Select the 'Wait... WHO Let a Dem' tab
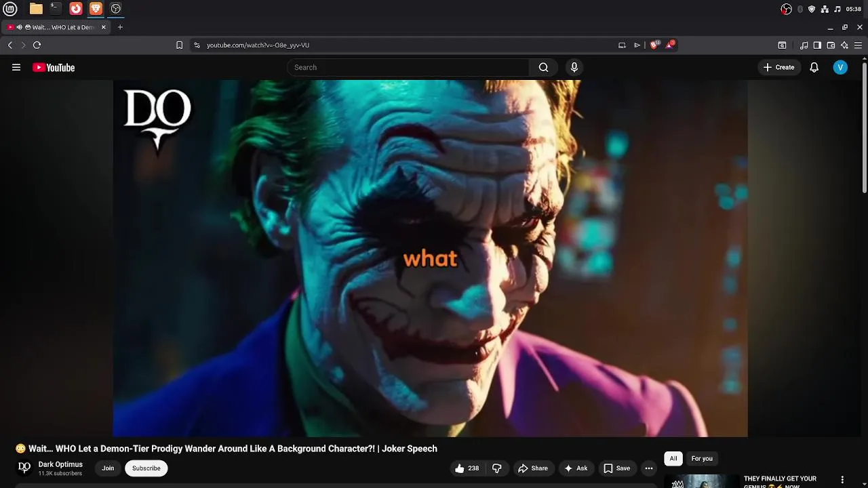The width and height of the screenshot is (868, 488). (57, 27)
